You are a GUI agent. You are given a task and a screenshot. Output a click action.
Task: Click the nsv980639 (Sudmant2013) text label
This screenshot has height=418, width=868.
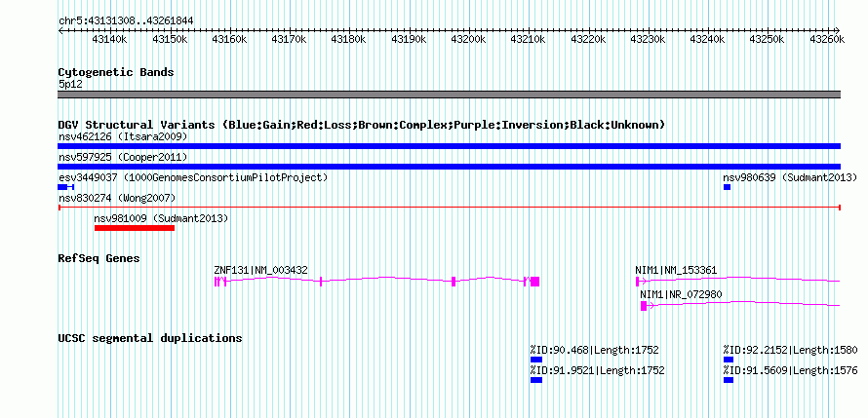tap(790, 177)
